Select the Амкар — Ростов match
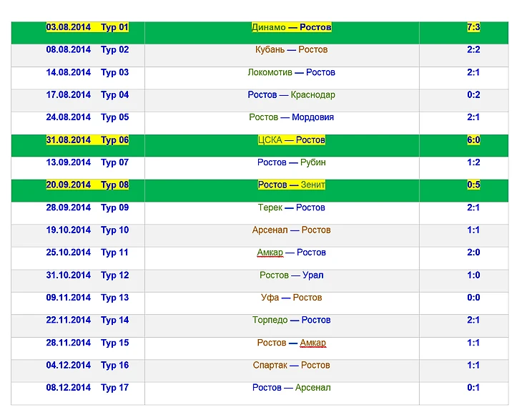 (x=291, y=253)
